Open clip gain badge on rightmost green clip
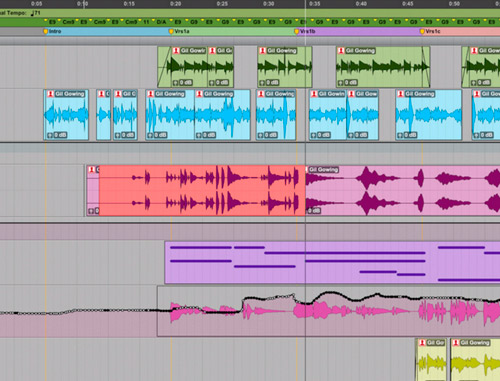Image resolution: width=500 pixels, height=381 pixels. click(481, 82)
